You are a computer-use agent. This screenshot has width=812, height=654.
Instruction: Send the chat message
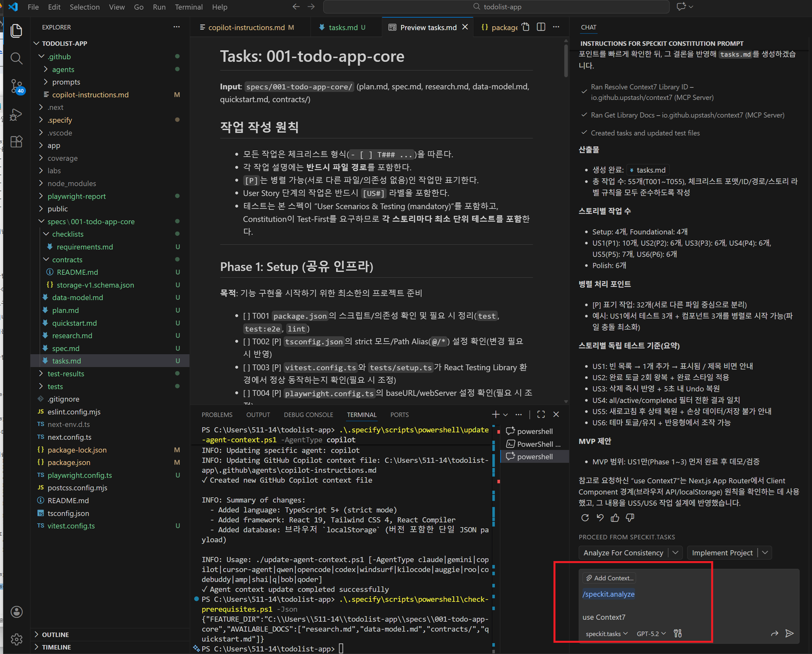pos(789,633)
